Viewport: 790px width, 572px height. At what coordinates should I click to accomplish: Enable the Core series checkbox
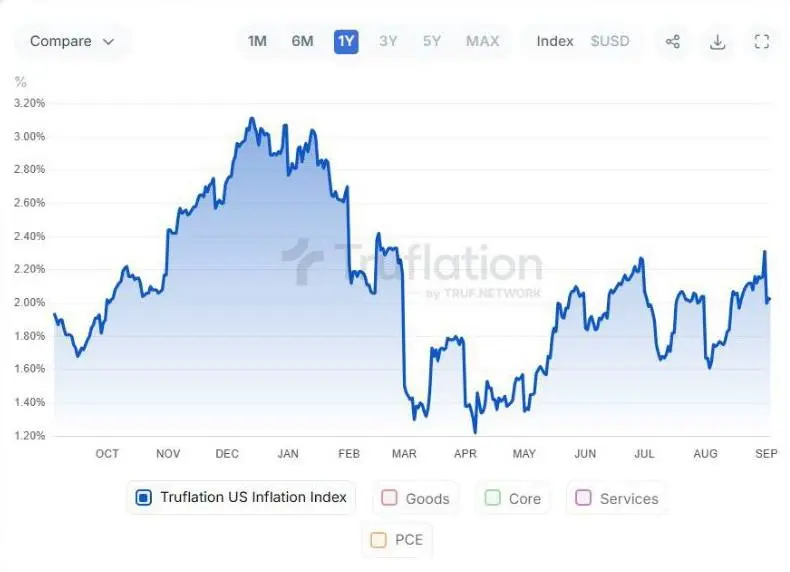[x=492, y=498]
